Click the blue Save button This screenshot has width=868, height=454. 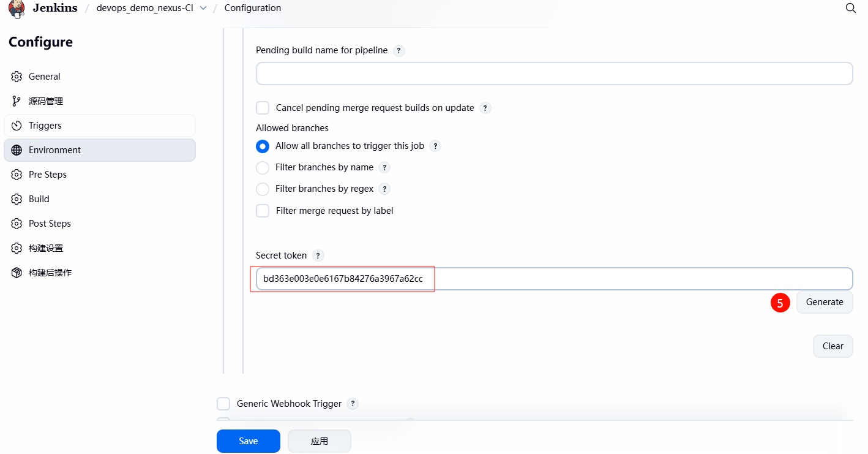tap(248, 441)
